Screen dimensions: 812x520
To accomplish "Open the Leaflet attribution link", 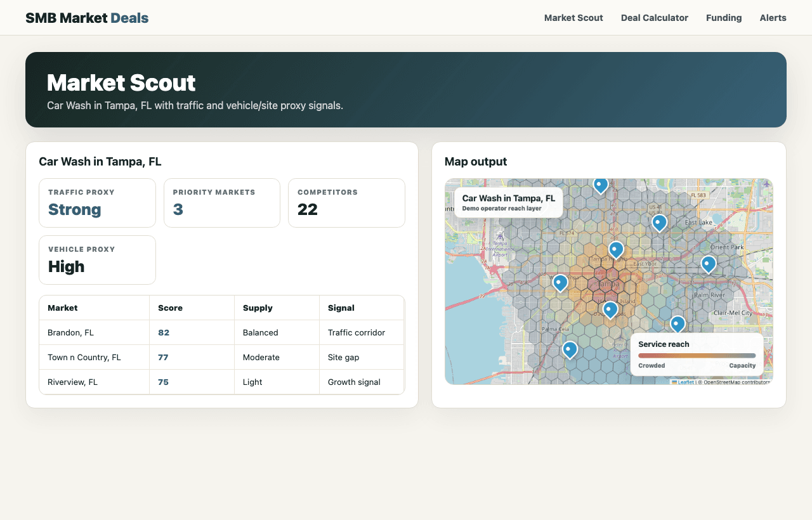I will coord(683,382).
